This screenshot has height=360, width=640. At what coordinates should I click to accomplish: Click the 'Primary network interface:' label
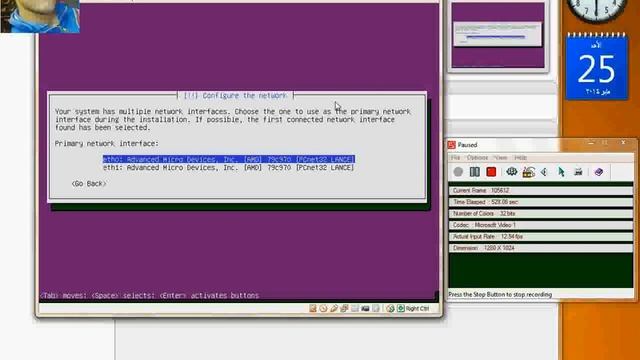click(107, 144)
